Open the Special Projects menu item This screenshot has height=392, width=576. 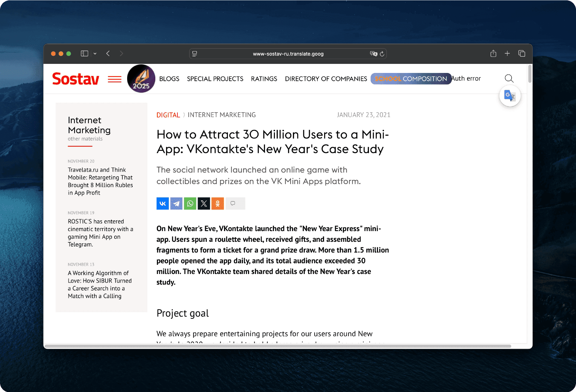215,79
